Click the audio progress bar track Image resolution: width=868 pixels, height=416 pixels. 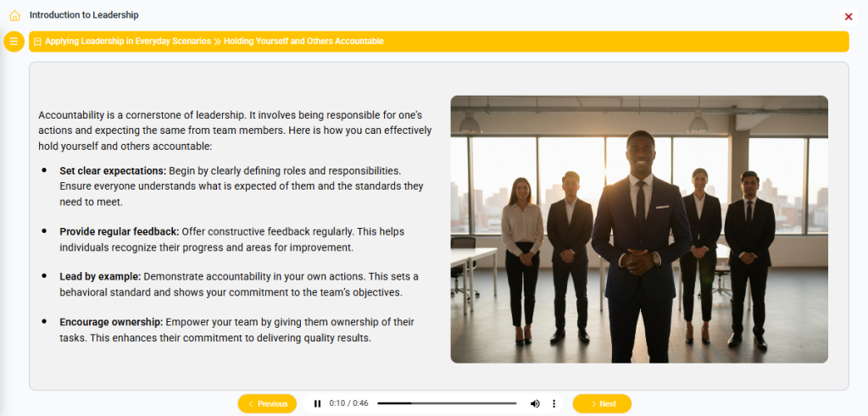click(x=447, y=404)
